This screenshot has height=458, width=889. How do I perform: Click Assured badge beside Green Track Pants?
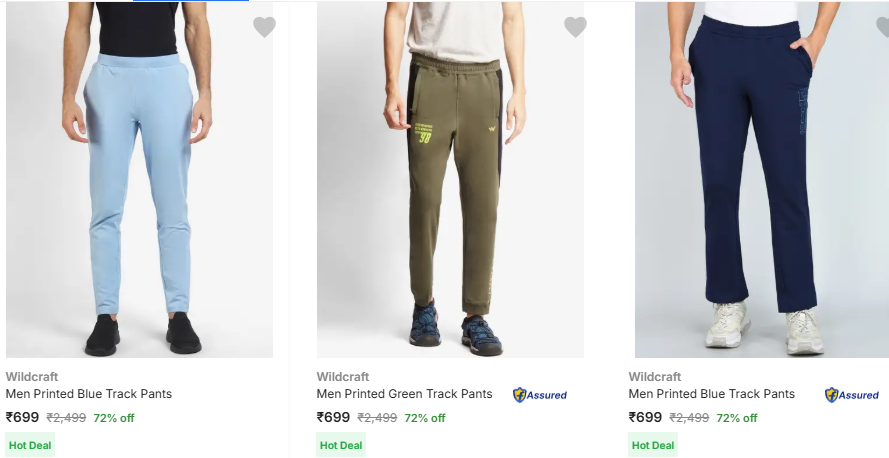point(540,395)
